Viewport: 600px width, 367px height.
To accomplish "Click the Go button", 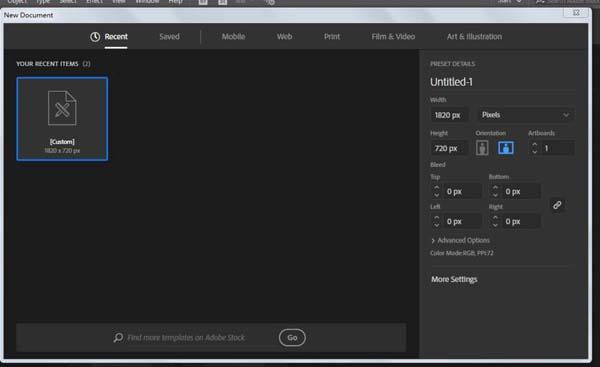I will click(x=292, y=338).
